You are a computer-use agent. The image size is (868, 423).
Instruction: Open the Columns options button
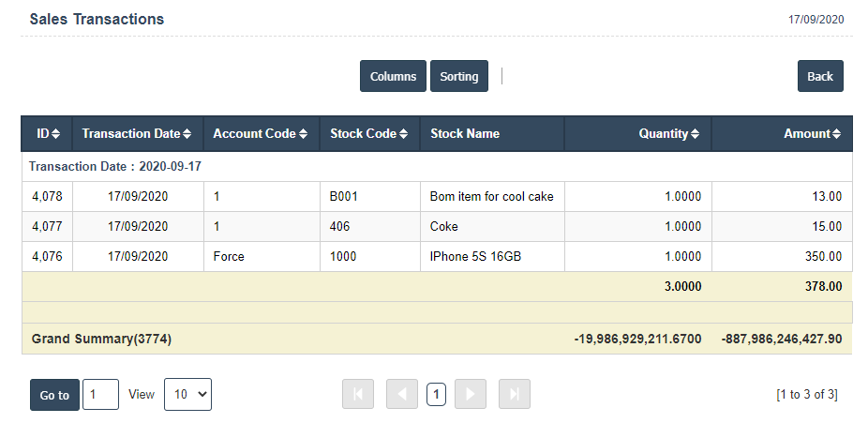pyautogui.click(x=393, y=76)
